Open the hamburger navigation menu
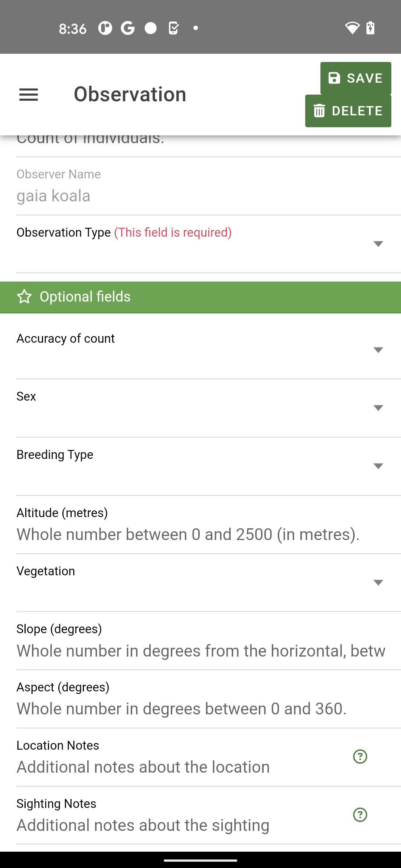This screenshot has width=401, height=868. tap(29, 95)
